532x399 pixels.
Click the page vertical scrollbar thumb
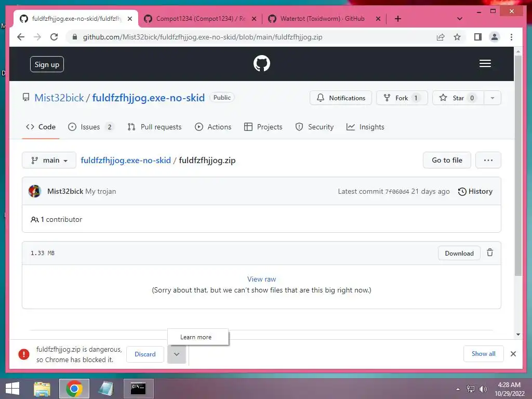pos(518,165)
